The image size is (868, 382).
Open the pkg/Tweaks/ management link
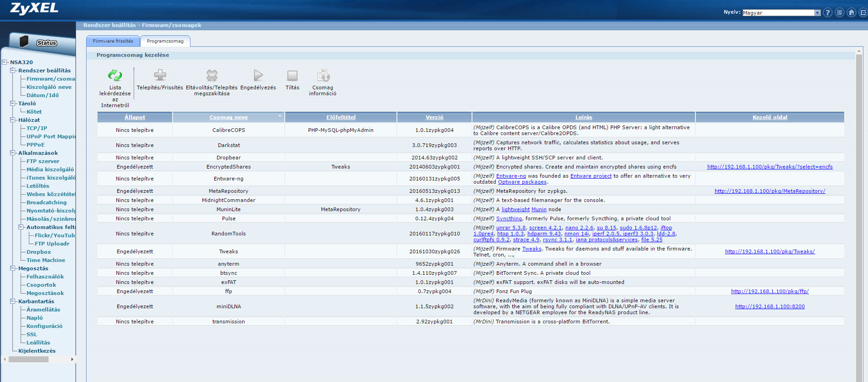(770, 251)
